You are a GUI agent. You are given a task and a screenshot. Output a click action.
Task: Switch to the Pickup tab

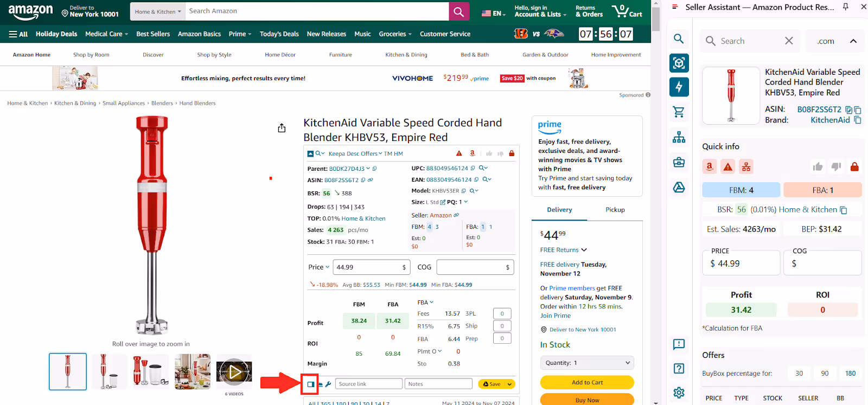pos(615,210)
